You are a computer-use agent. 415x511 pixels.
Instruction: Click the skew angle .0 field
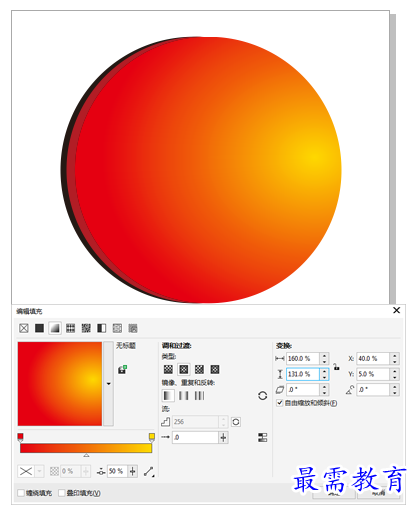[x=303, y=389]
